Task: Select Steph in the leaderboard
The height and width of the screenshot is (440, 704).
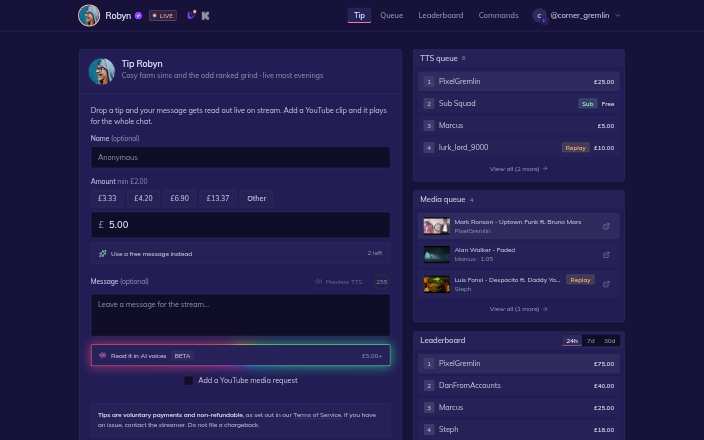Action: pos(519,430)
